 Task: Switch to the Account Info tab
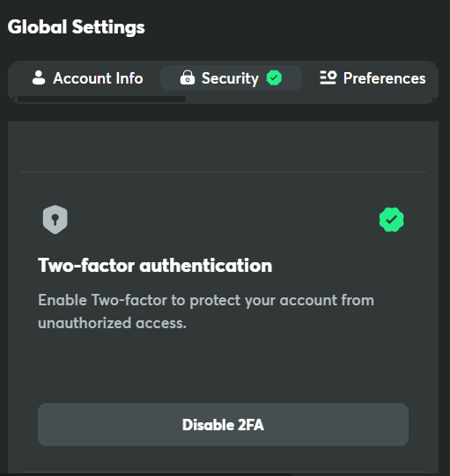(x=87, y=78)
